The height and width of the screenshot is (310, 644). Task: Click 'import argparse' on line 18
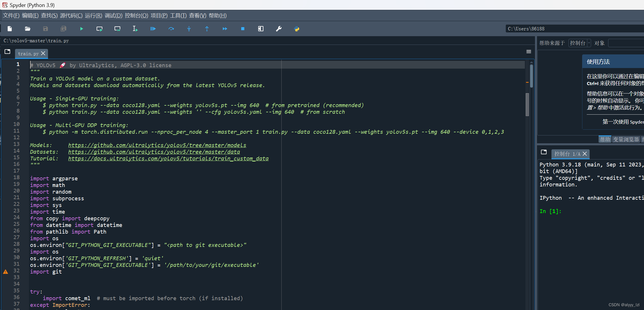tap(54, 179)
